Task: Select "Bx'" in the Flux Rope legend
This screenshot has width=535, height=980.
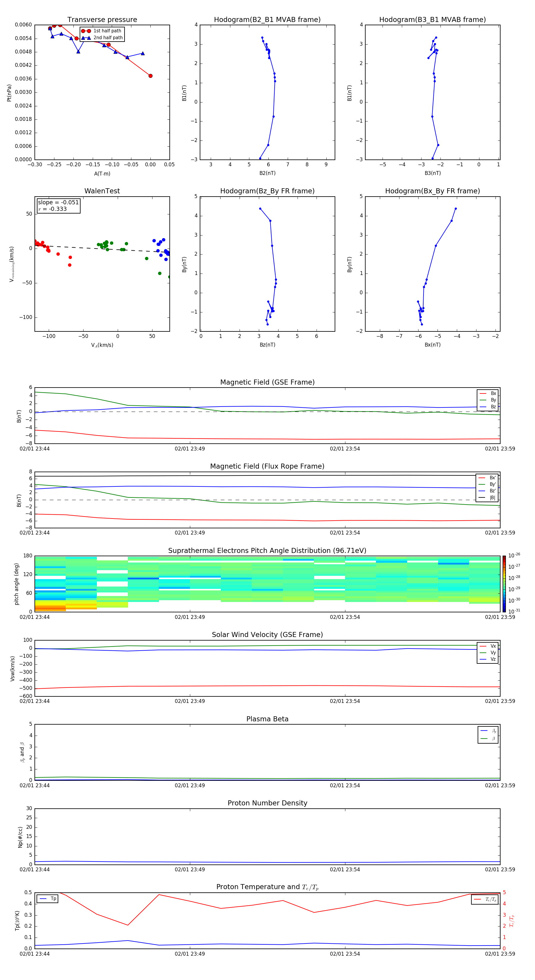Action: (x=487, y=478)
